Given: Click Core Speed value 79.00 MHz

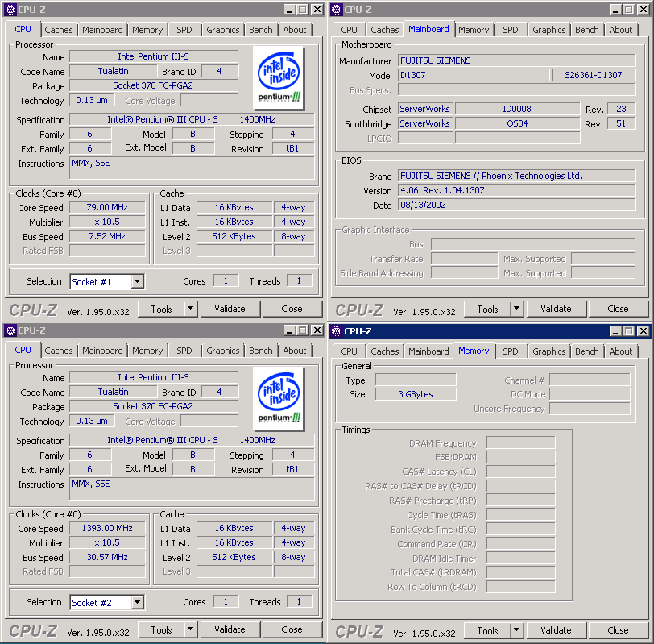Looking at the screenshot, I should point(107,207).
